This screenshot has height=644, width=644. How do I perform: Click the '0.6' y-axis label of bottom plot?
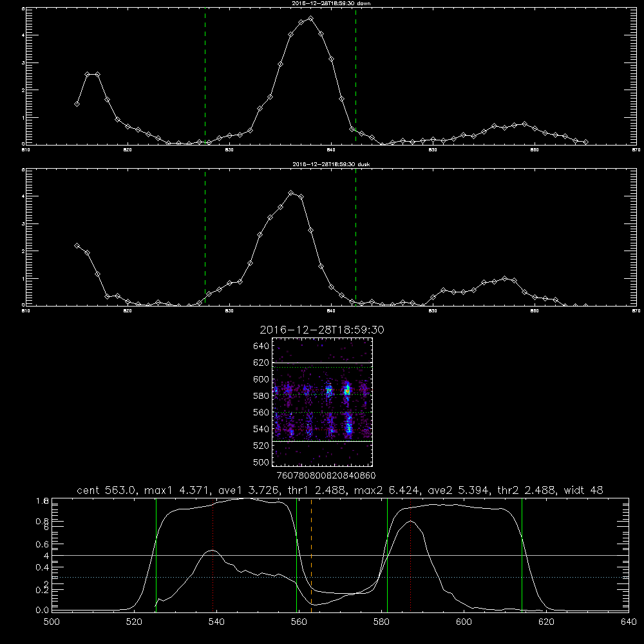coord(43,544)
